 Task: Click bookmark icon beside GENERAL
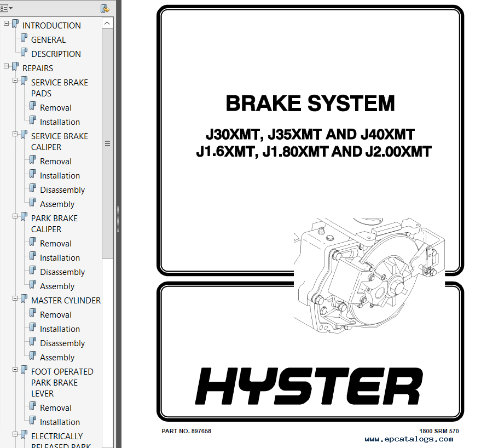[24, 38]
